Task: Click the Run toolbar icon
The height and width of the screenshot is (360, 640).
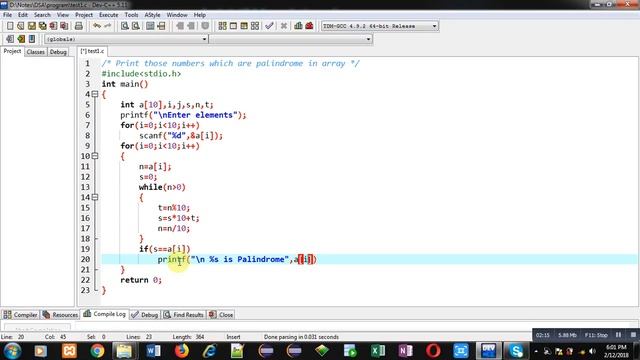Action: [233, 26]
